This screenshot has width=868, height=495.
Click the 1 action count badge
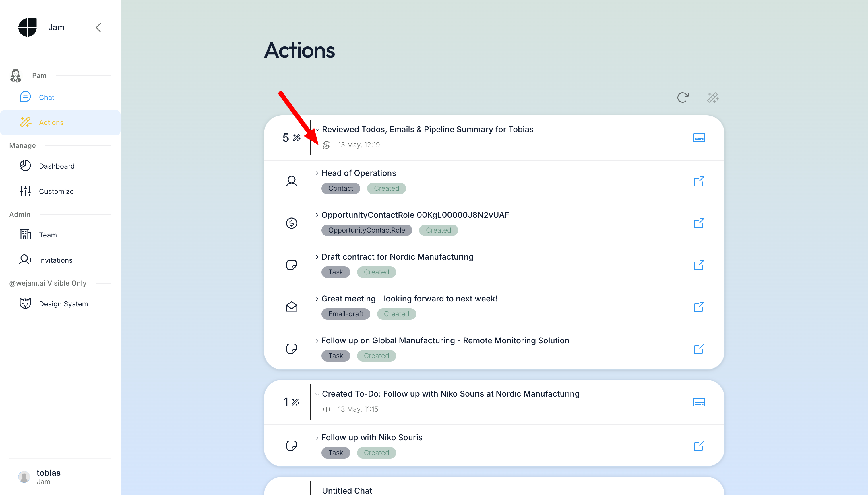[291, 402]
